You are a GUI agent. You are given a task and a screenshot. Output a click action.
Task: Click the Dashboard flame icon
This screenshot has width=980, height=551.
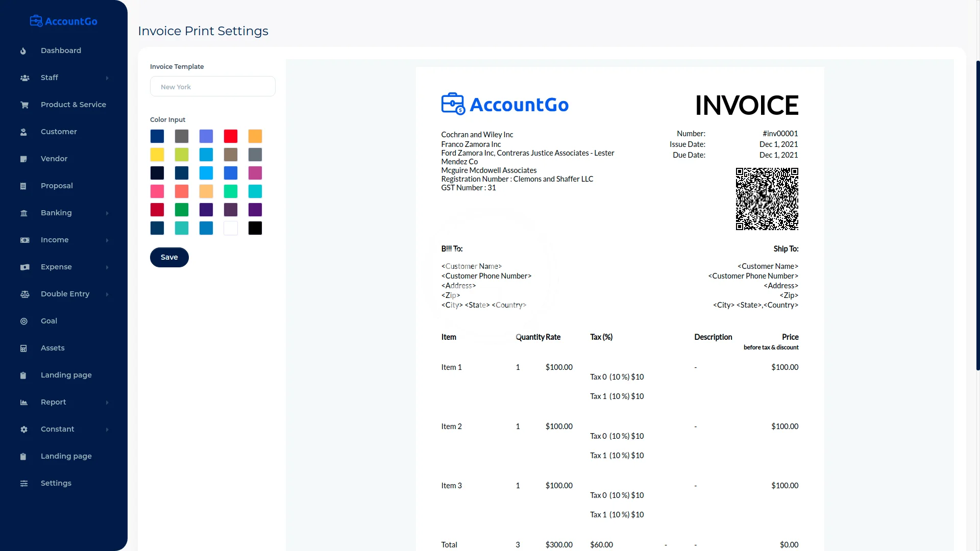pos(23,51)
